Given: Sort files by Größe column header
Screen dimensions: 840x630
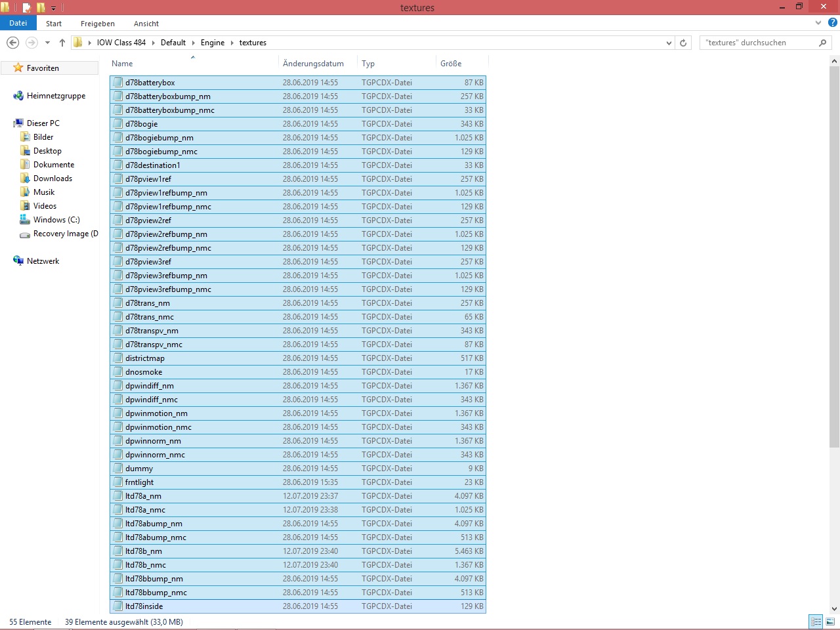Looking at the screenshot, I should coord(451,64).
